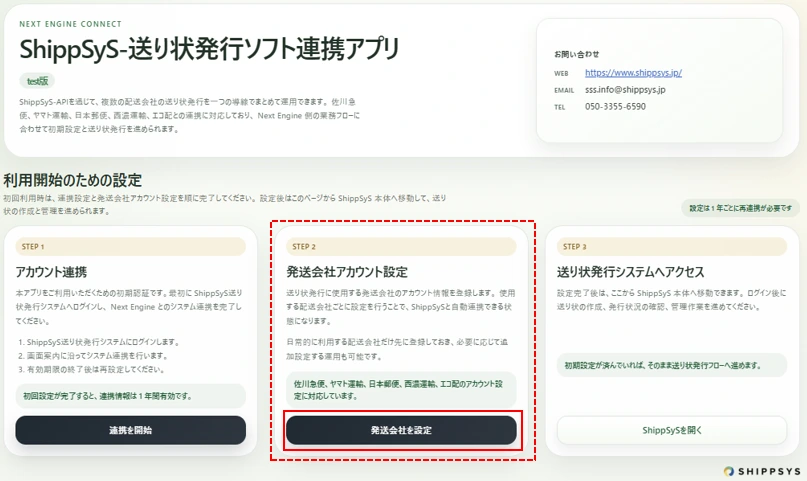Screen dimensions: 807x481
Task: Click the STEP 3 label
Action: pyautogui.click(x=672, y=246)
